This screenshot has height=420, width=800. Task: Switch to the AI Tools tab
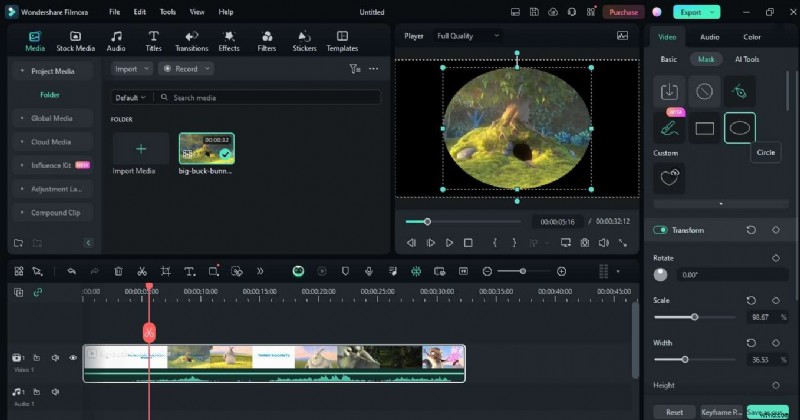(747, 59)
